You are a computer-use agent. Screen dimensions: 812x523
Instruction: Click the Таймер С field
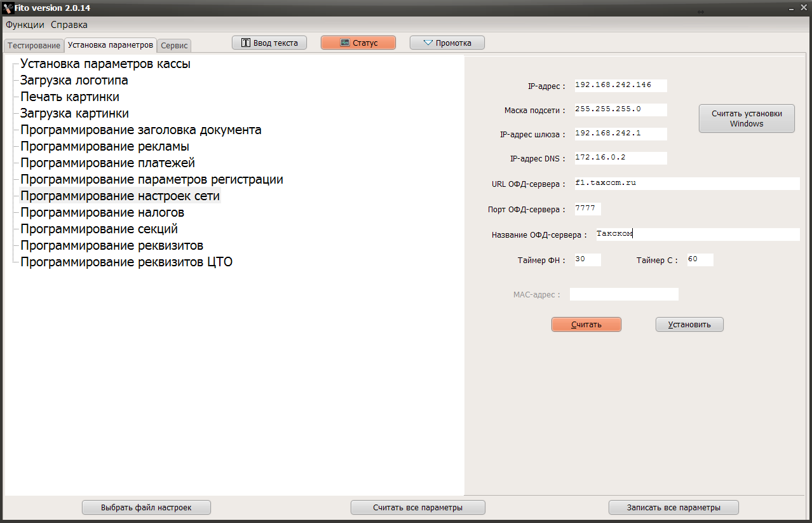click(x=700, y=260)
